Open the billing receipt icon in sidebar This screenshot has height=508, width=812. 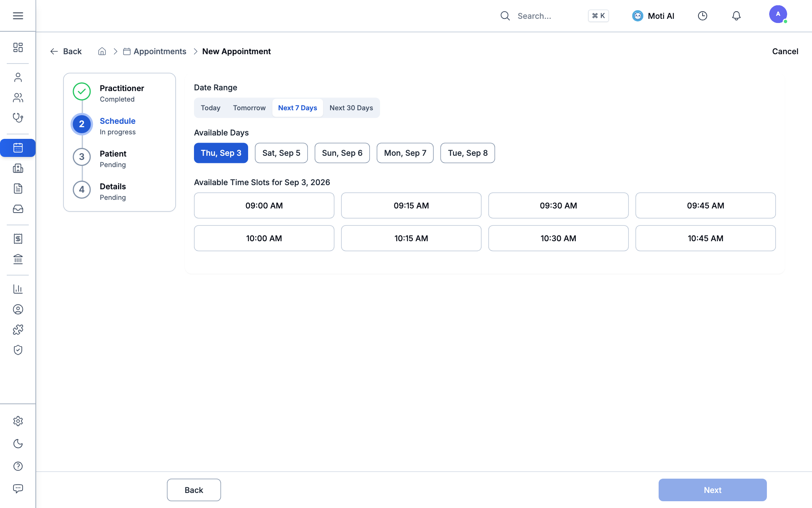18,239
